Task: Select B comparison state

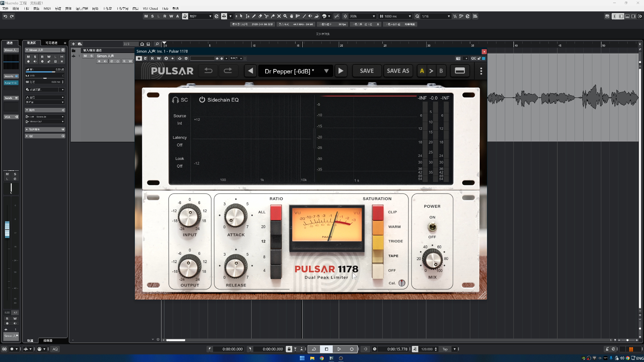Action: 441,71
